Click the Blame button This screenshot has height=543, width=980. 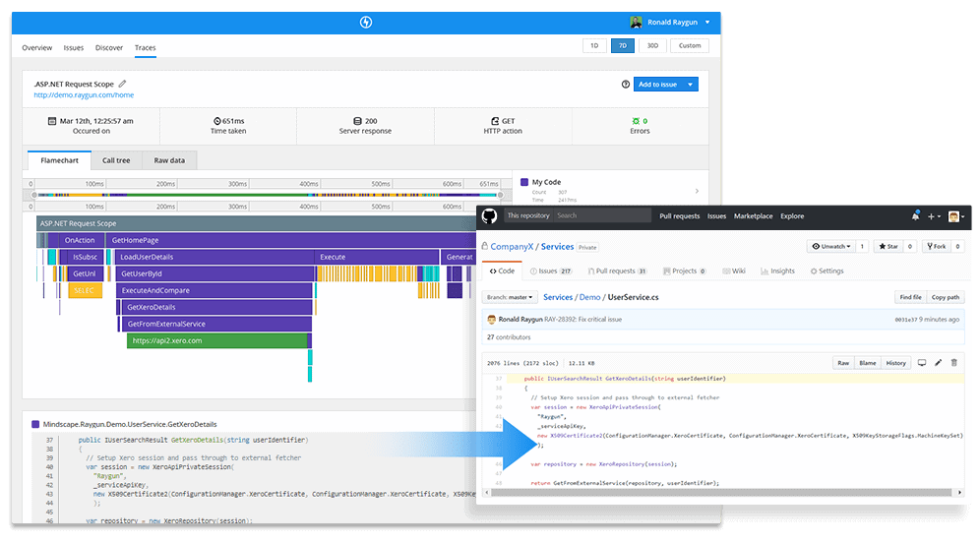[867, 363]
